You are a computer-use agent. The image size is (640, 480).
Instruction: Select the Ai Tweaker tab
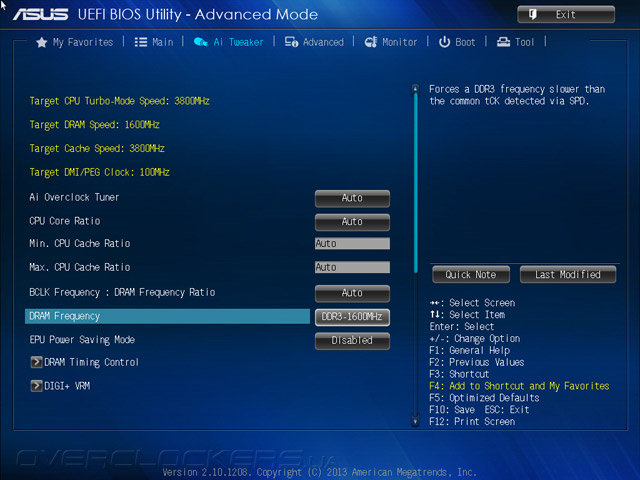(229, 42)
